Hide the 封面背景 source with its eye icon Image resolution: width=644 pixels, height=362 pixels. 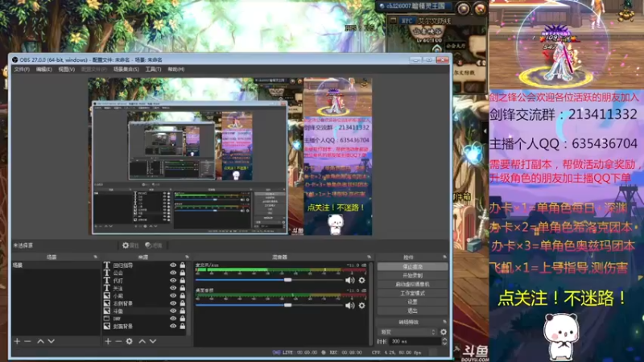pos(173,326)
